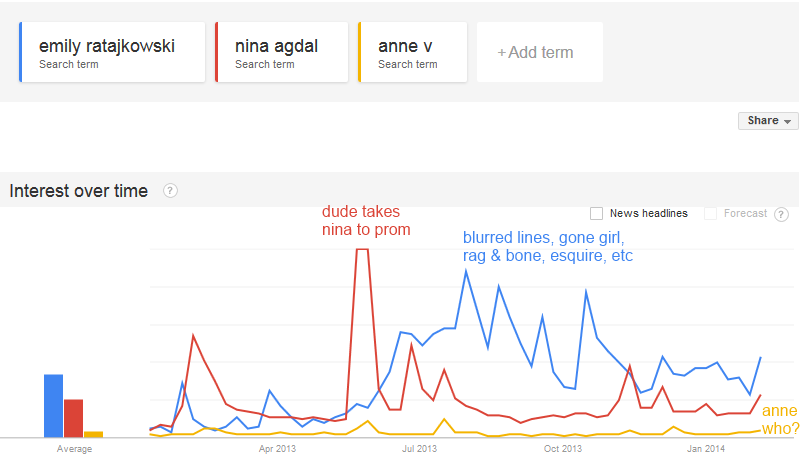
Task: Select the anne v search term
Action: (x=413, y=53)
